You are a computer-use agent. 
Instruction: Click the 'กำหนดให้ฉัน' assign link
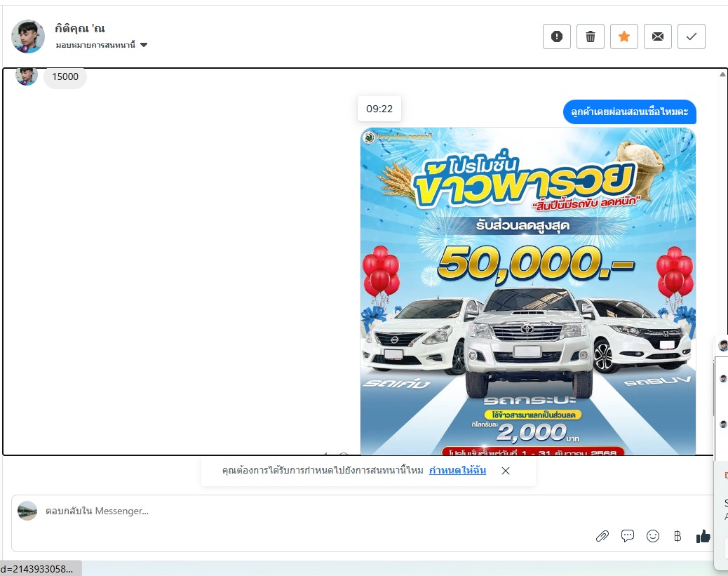(457, 470)
